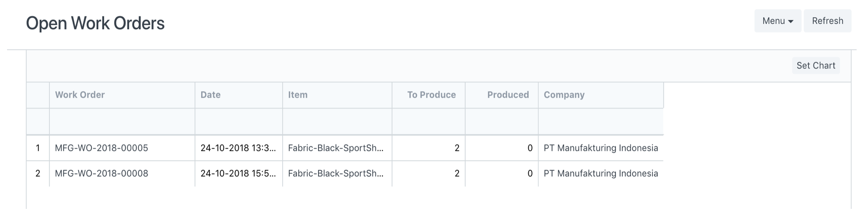Click the Refresh button

(827, 21)
